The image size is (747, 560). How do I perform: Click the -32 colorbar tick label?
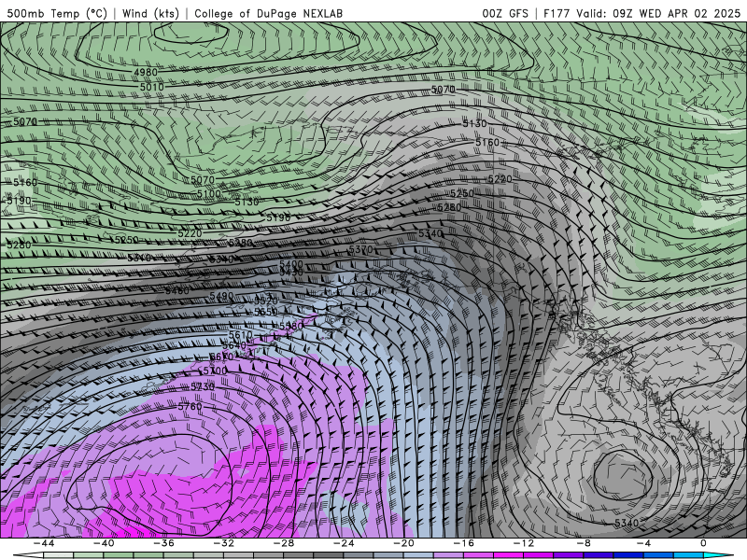point(224,543)
